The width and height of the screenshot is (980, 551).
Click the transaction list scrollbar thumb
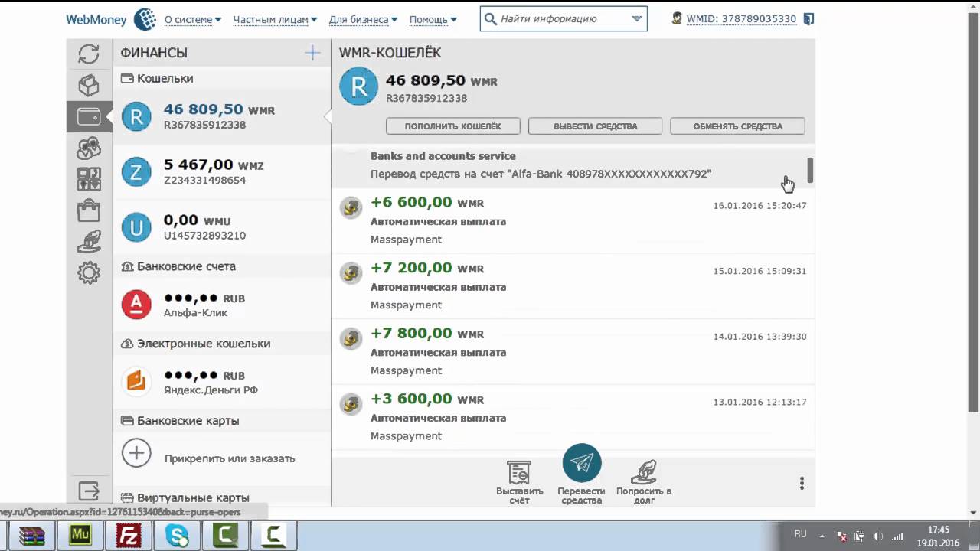click(x=810, y=170)
